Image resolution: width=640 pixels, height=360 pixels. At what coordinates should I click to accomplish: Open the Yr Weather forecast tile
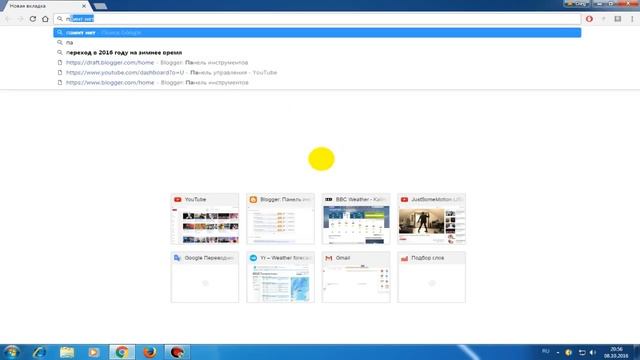280,277
